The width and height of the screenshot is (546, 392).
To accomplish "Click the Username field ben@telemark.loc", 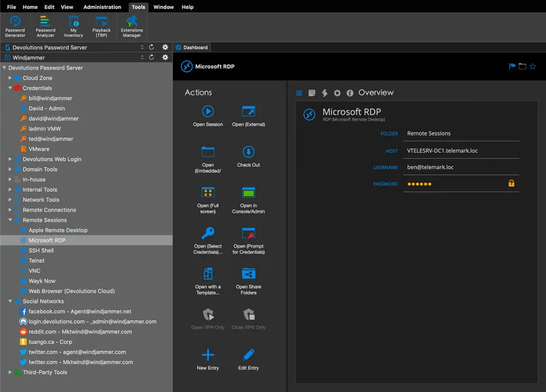I will pyautogui.click(x=461, y=167).
